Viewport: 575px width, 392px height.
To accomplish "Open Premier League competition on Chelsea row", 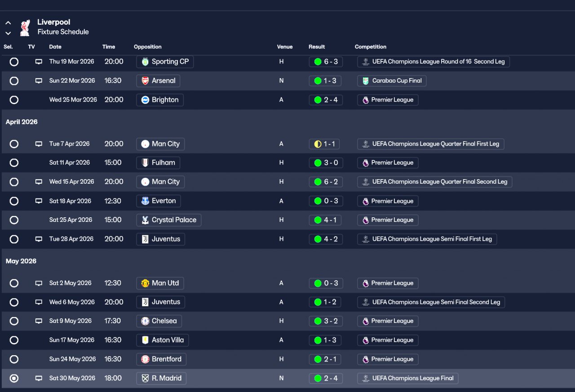I will pos(388,321).
